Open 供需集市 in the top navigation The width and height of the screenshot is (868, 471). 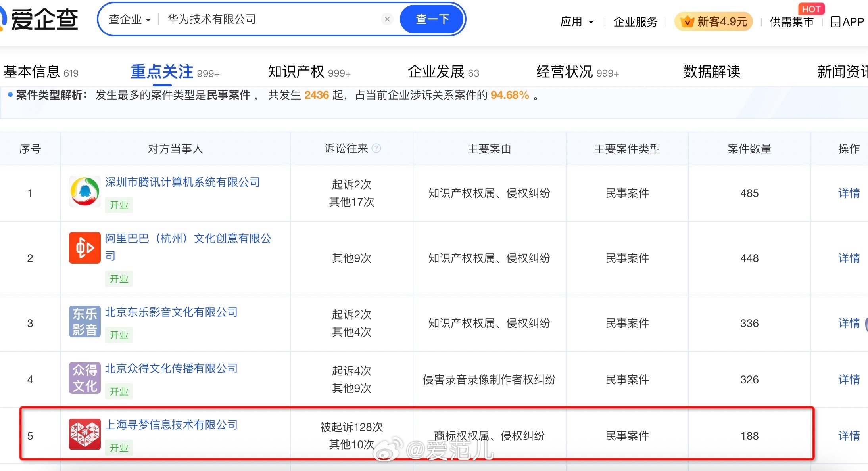point(791,22)
